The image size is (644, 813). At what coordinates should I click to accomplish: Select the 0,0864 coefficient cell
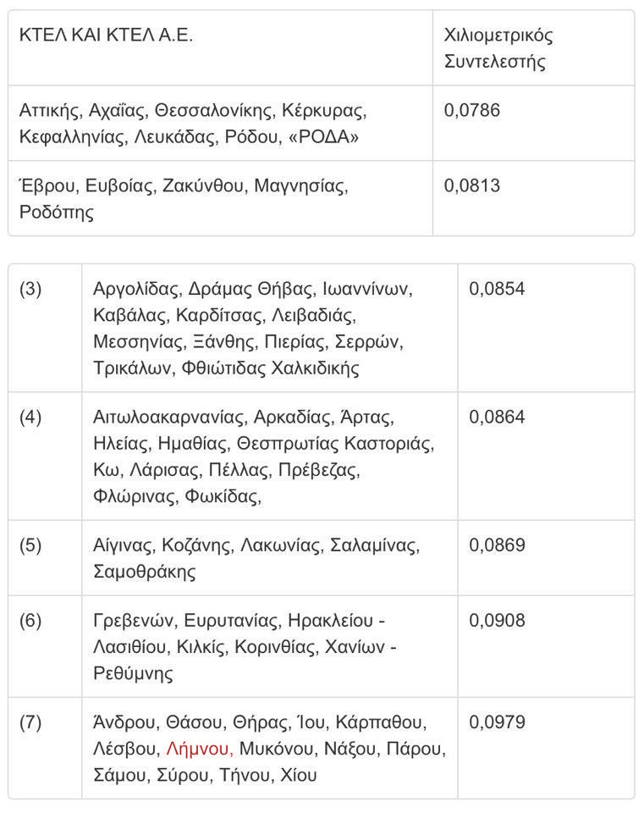point(497,418)
